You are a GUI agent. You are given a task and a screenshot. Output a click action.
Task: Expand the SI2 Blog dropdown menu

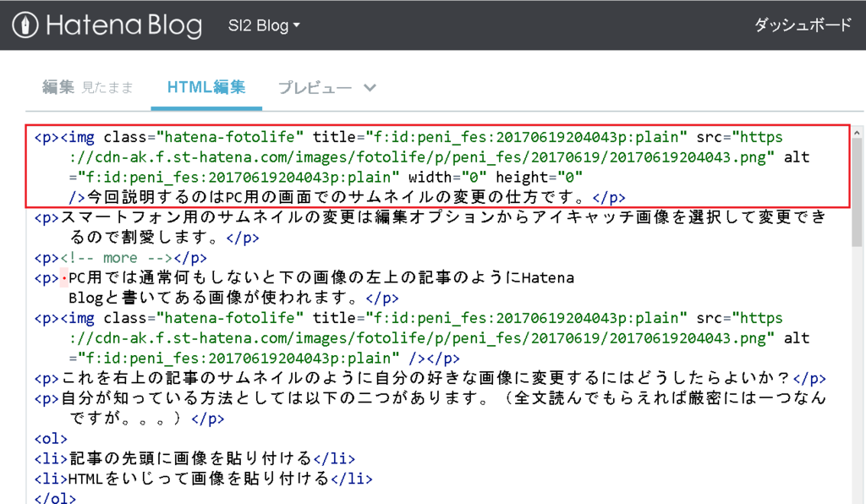(x=264, y=25)
